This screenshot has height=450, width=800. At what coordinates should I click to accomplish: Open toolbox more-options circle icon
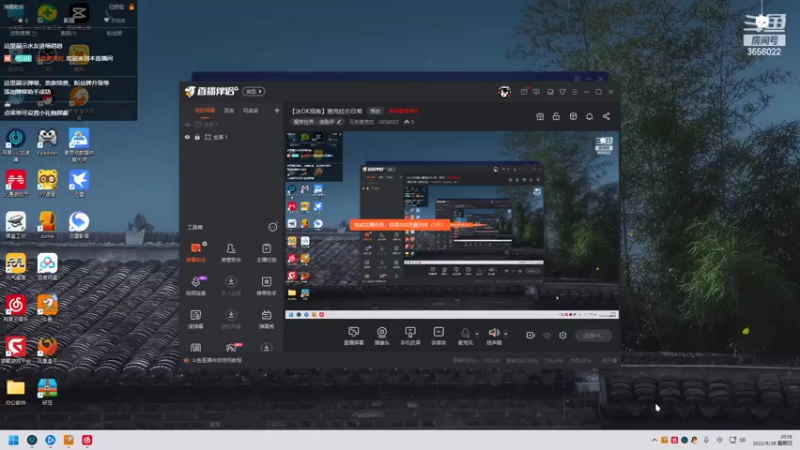pos(273,227)
